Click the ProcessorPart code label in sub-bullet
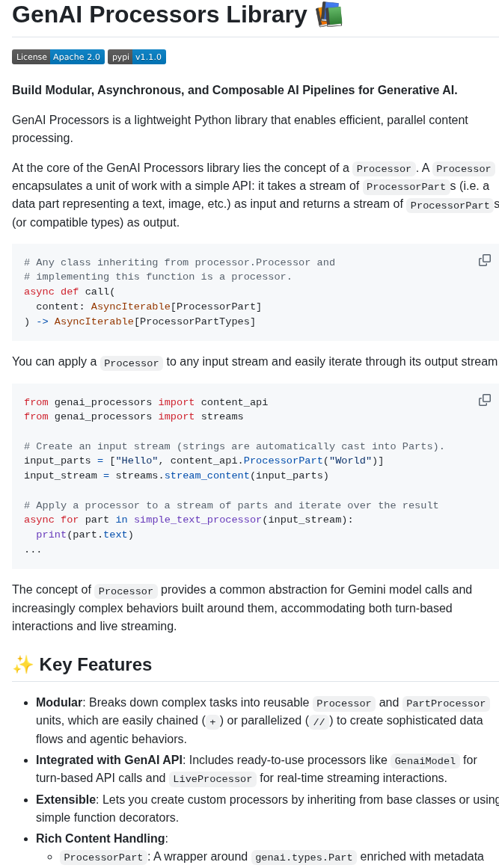499x868 pixels. [103, 858]
